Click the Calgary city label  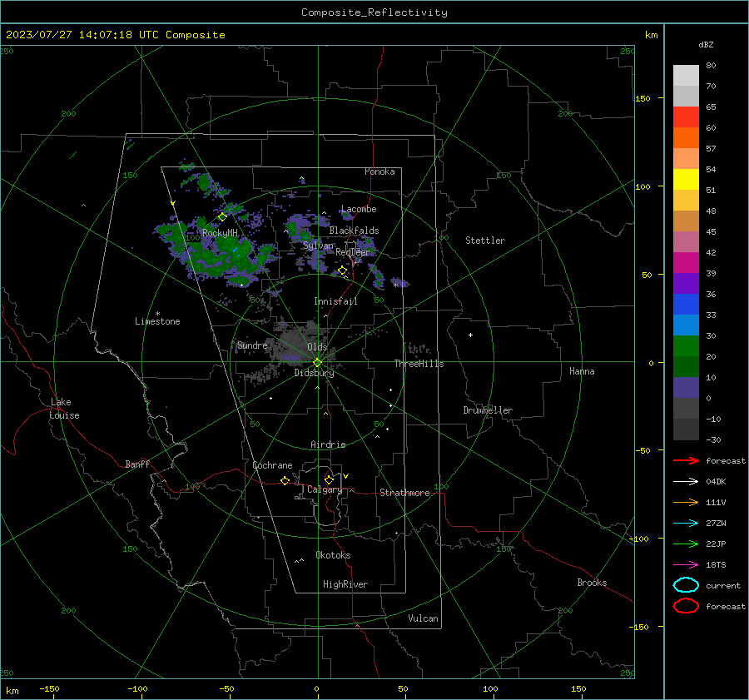(325, 489)
